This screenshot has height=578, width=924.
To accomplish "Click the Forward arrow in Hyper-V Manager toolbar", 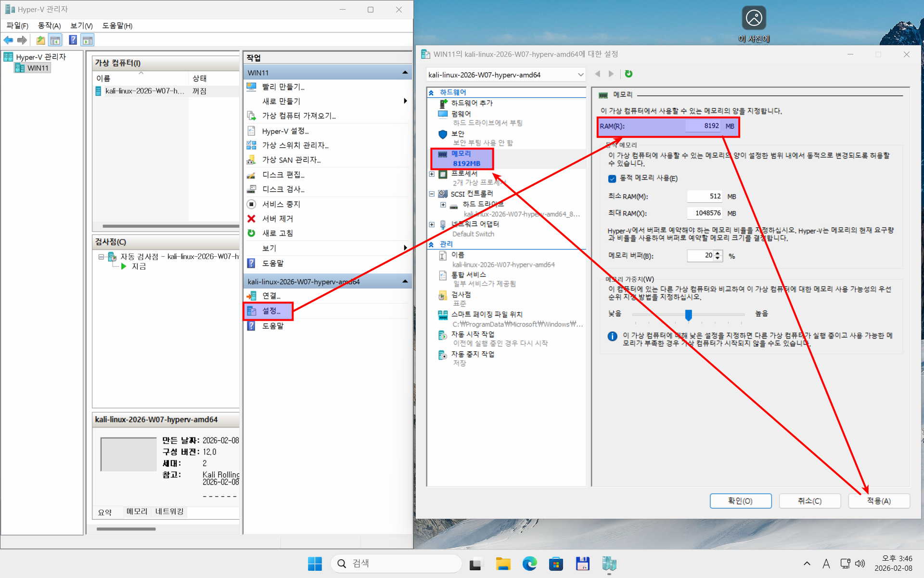I will [22, 40].
